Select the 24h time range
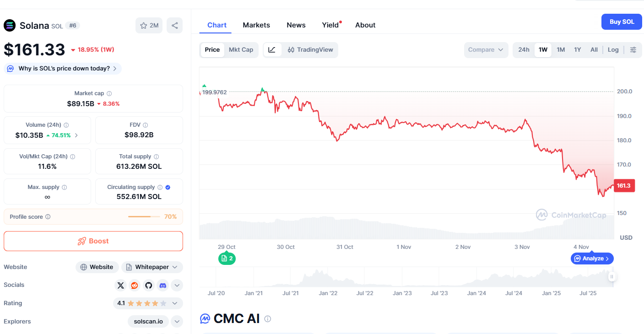 click(x=524, y=50)
